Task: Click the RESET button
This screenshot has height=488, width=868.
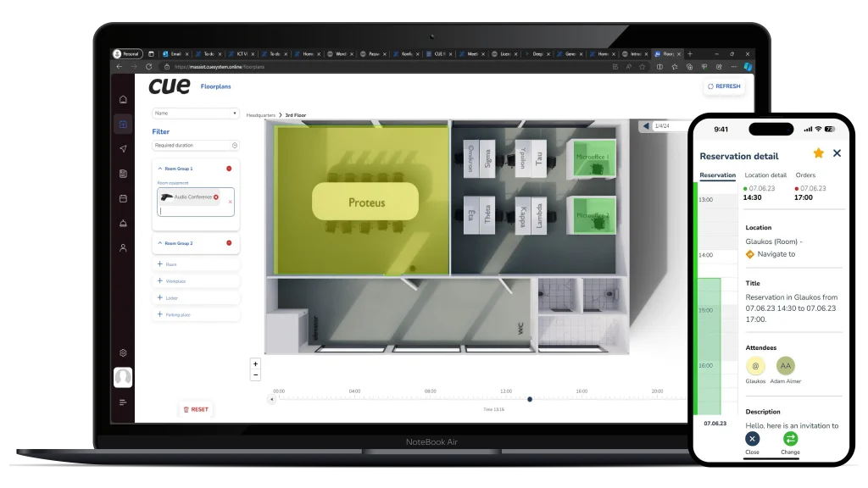Action: pos(196,409)
